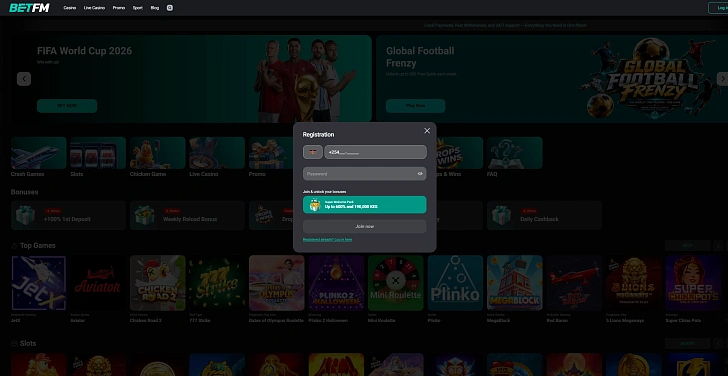The image size is (728, 376).
Task: Open the country flag code selector
Action: (x=312, y=152)
